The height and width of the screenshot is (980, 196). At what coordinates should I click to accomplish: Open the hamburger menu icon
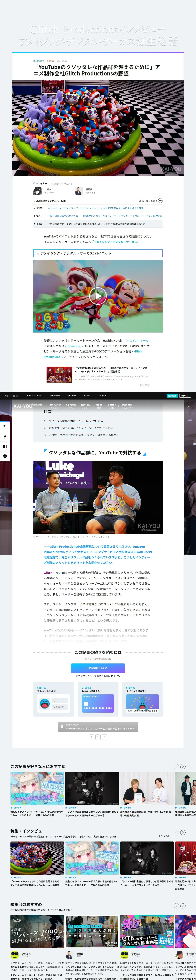click(6, 406)
